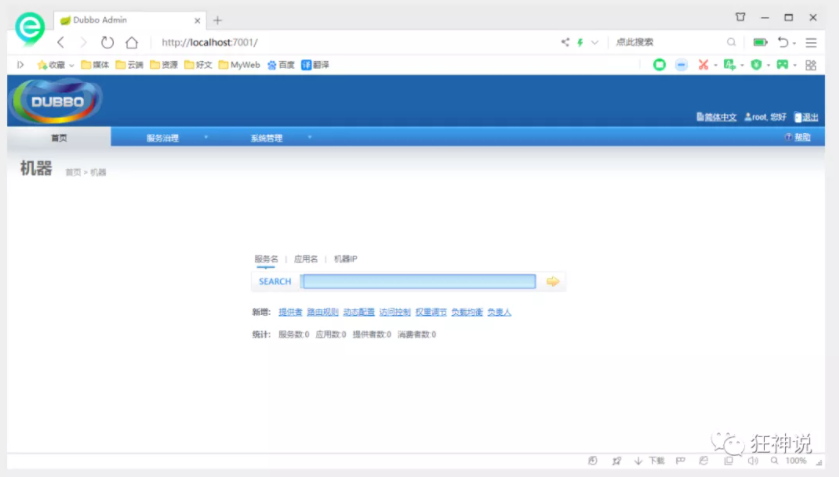Screen dimensions: 839x477
Task: Open the 云端 bookmark folder
Action: tap(129, 65)
